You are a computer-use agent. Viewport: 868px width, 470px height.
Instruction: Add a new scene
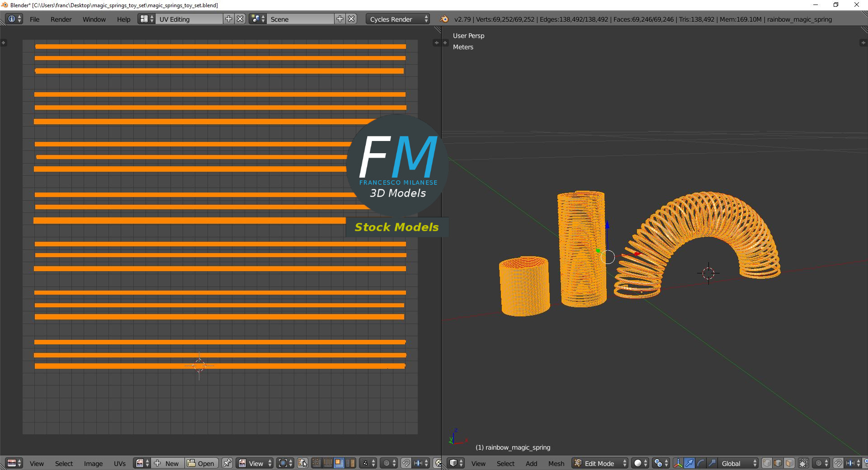340,19
